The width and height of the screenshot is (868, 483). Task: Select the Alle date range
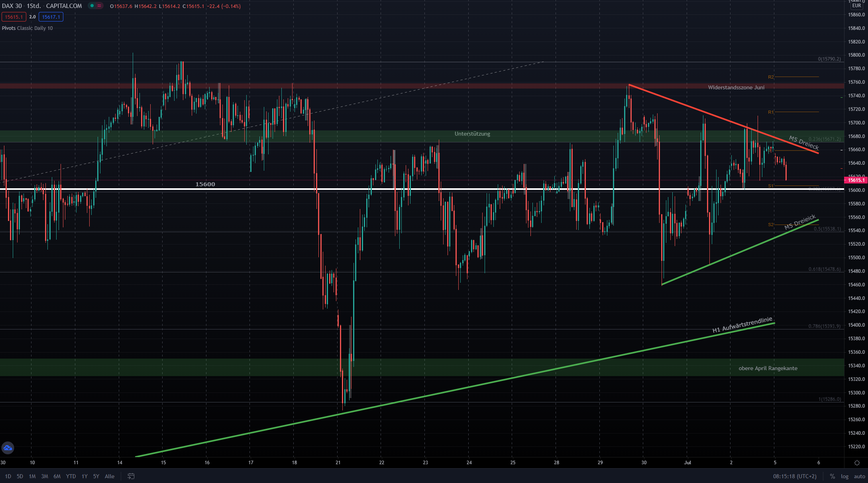[x=109, y=476]
